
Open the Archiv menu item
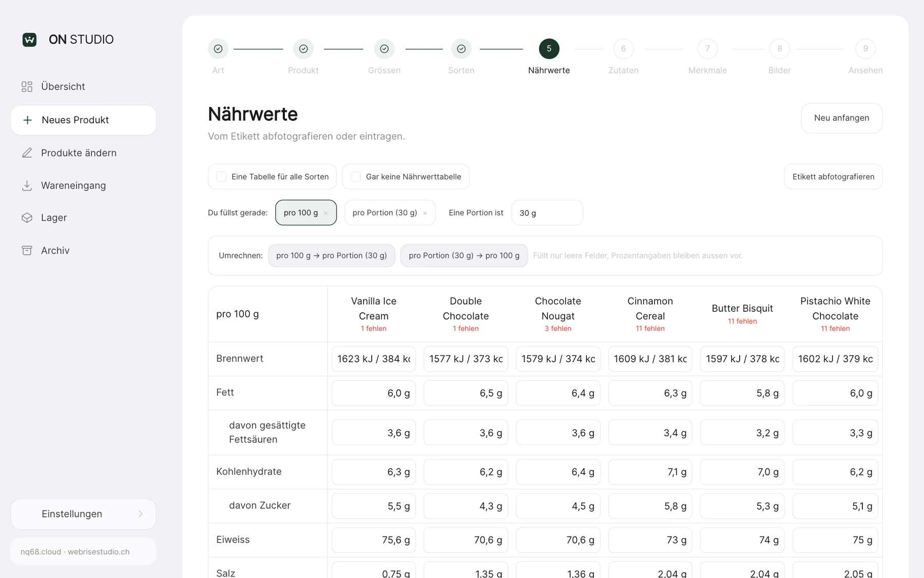point(83,251)
